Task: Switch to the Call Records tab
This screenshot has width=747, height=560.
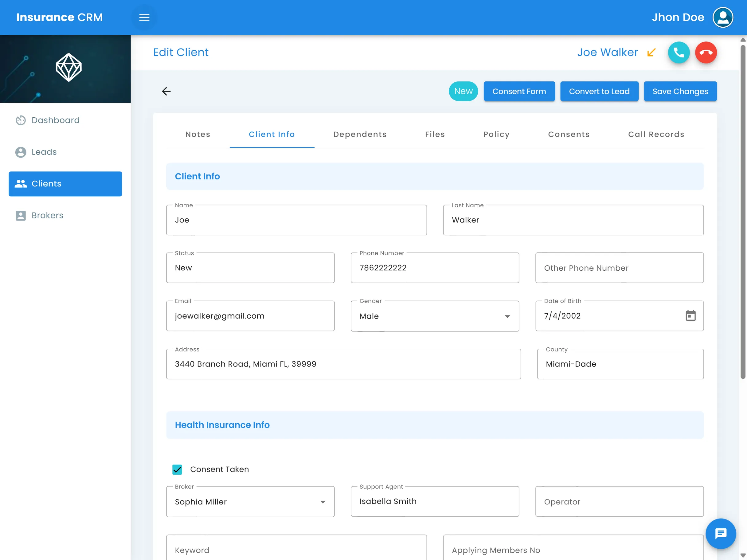Action: 656,134
